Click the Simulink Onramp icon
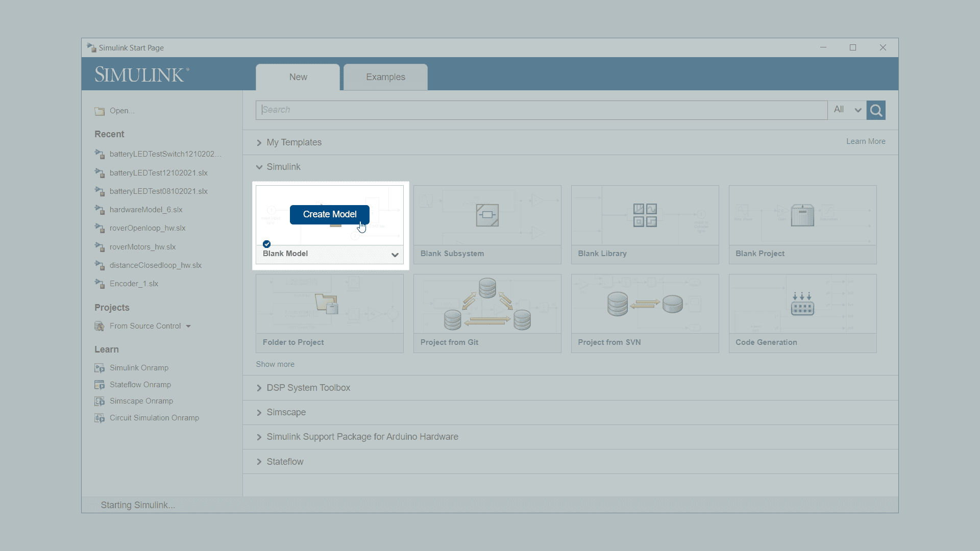Viewport: 980px width, 551px height. [x=100, y=368]
